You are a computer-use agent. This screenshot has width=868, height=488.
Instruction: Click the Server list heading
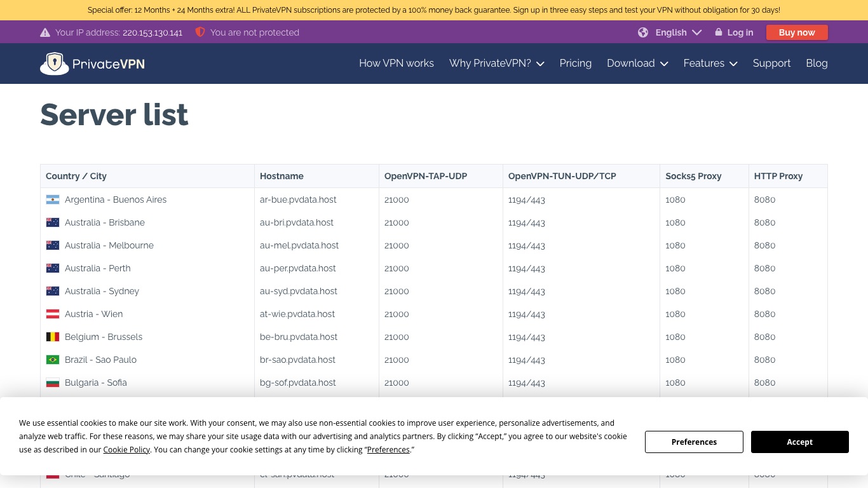coord(114,114)
